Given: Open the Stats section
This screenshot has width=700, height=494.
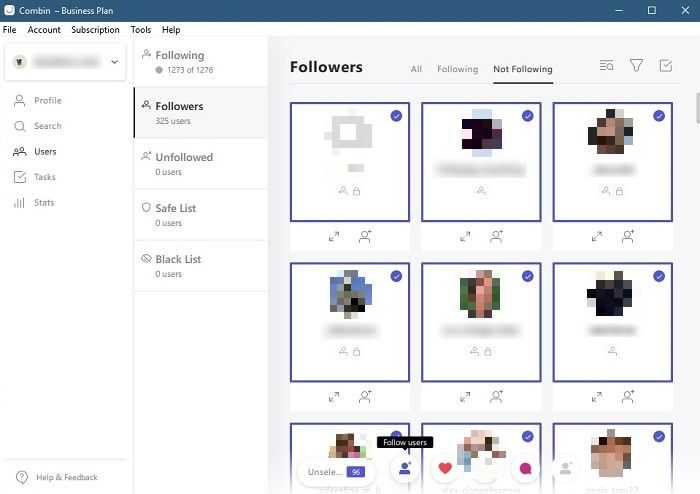Looking at the screenshot, I should (34, 203).
